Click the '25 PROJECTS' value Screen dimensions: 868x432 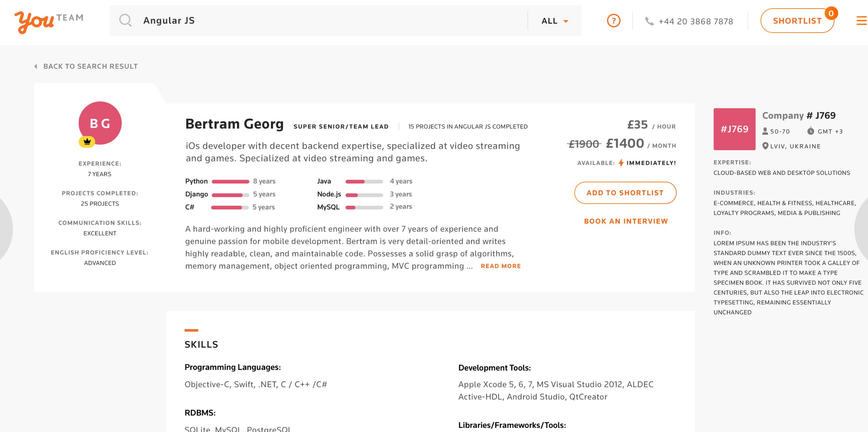pyautogui.click(x=100, y=204)
